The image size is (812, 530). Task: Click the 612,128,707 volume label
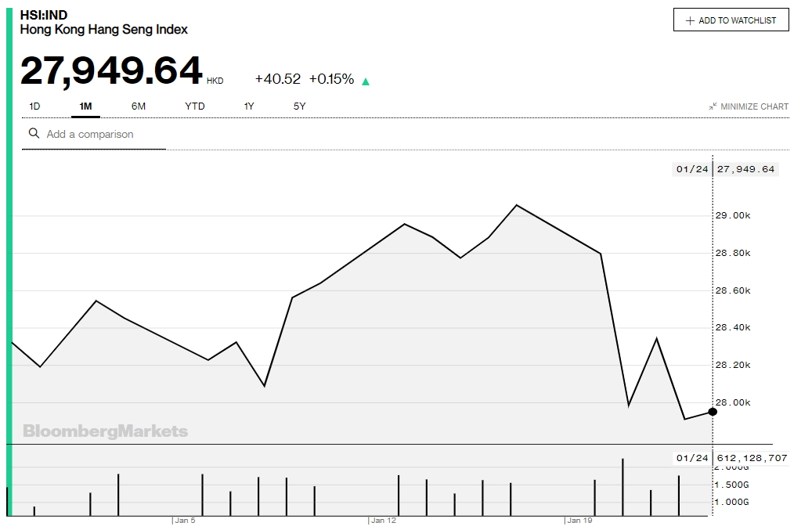click(x=751, y=458)
